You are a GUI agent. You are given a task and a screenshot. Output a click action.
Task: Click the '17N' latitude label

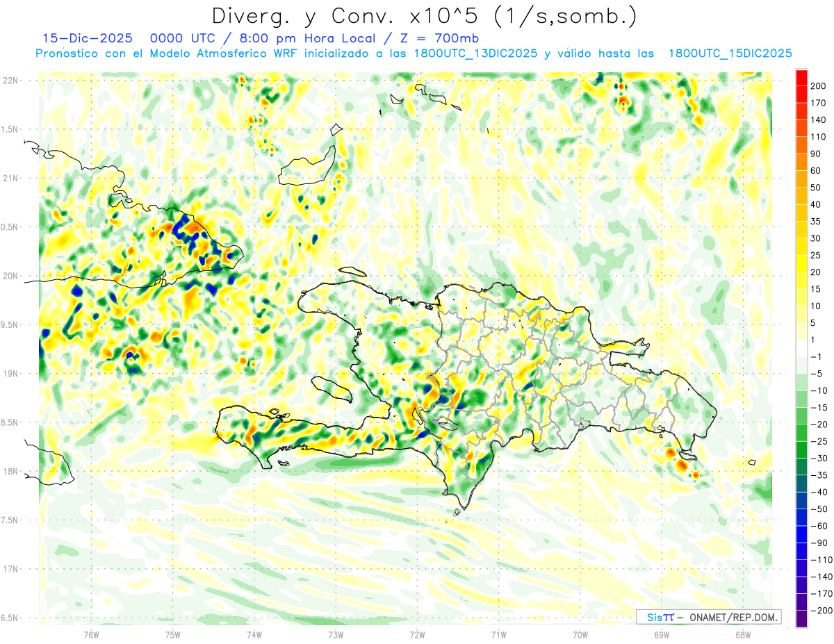(10, 569)
